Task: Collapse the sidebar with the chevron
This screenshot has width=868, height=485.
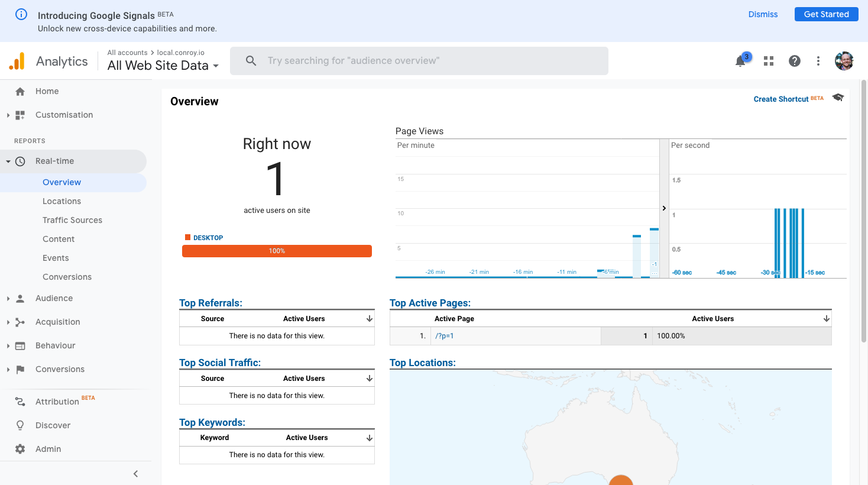Action: [x=135, y=473]
